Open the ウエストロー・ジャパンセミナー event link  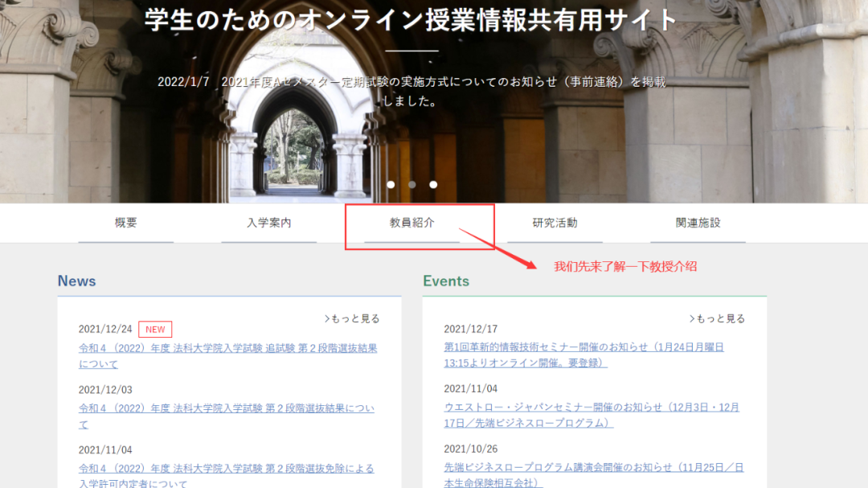tap(592, 415)
